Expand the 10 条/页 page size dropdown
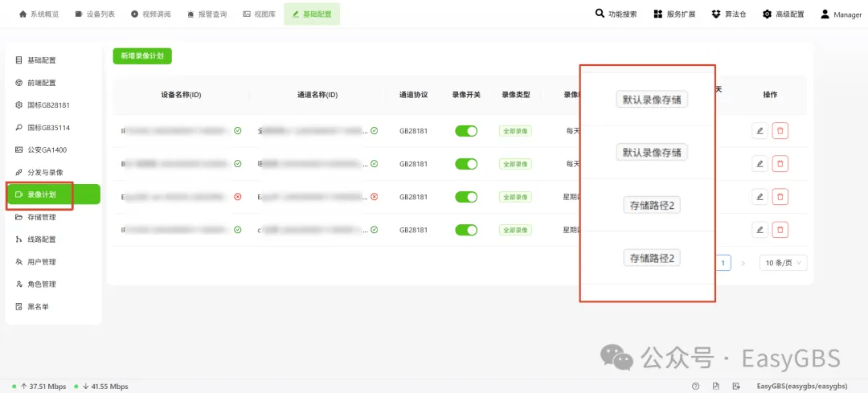 pyautogui.click(x=784, y=263)
